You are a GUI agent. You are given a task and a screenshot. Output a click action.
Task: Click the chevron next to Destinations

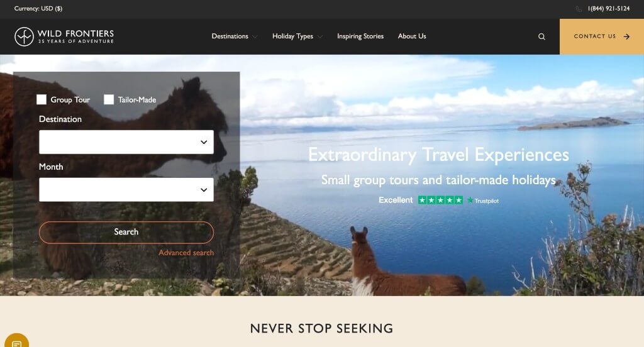255,36
